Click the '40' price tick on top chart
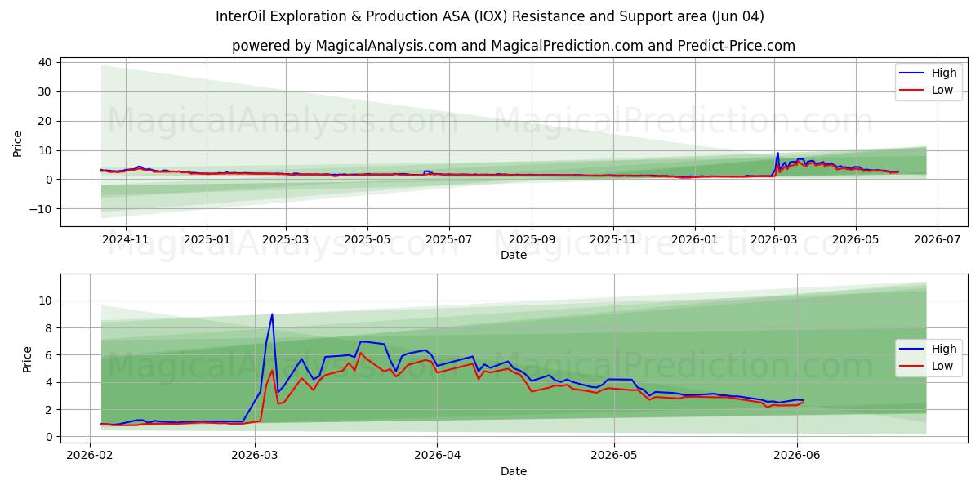Image resolution: width=980 pixels, height=490 pixels. click(x=46, y=62)
